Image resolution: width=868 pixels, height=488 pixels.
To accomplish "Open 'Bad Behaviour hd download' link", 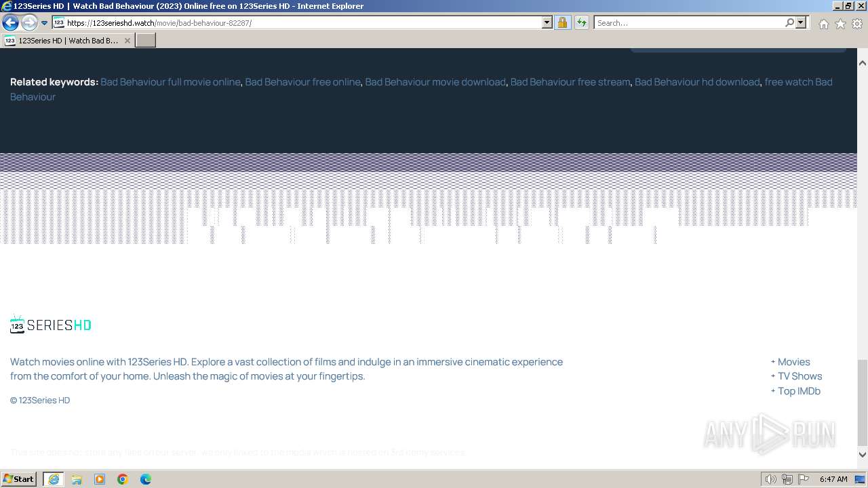I will tap(697, 82).
